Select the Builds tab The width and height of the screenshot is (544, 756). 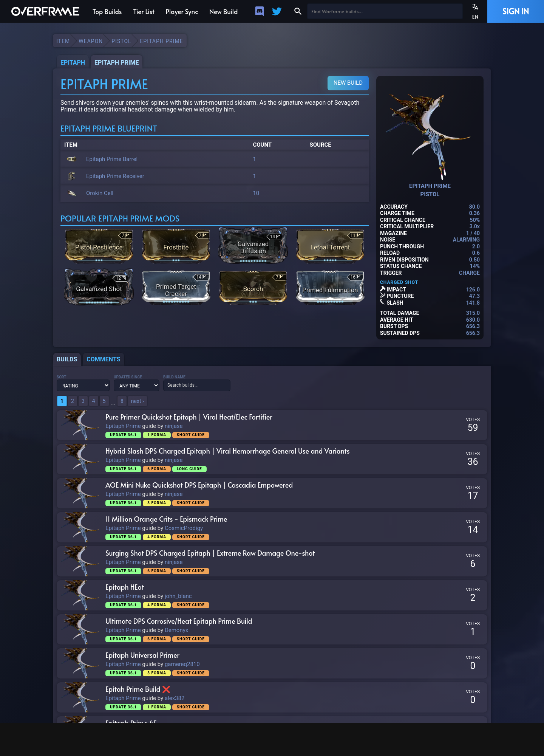click(x=67, y=359)
